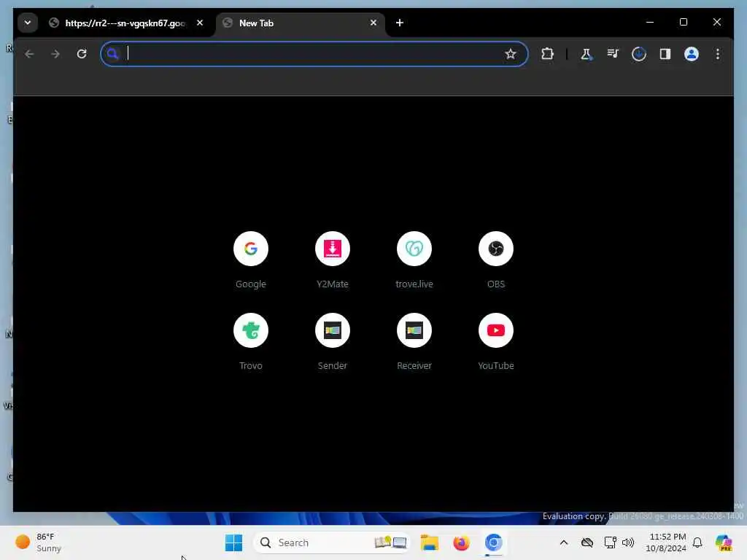The image size is (747, 560).
Task: Open Chrome Labs flask icon
Action: pyautogui.click(x=586, y=54)
